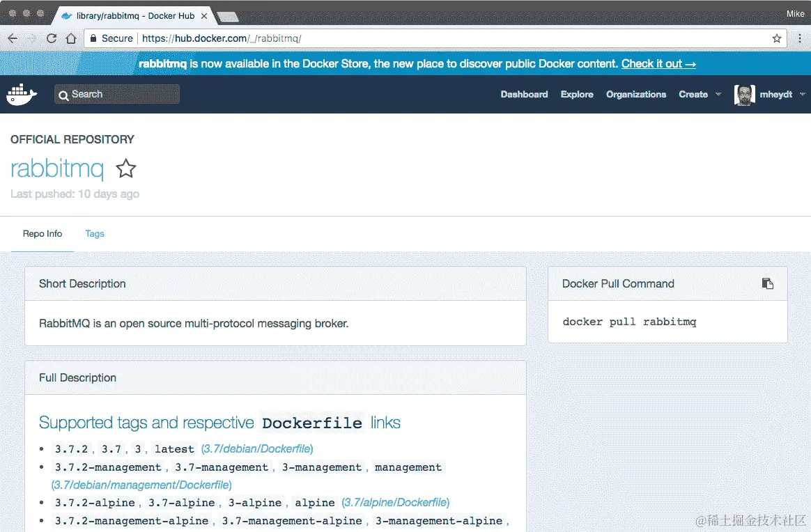Reload the page with the refresh icon
Screen dimensions: 811x532
point(51,38)
